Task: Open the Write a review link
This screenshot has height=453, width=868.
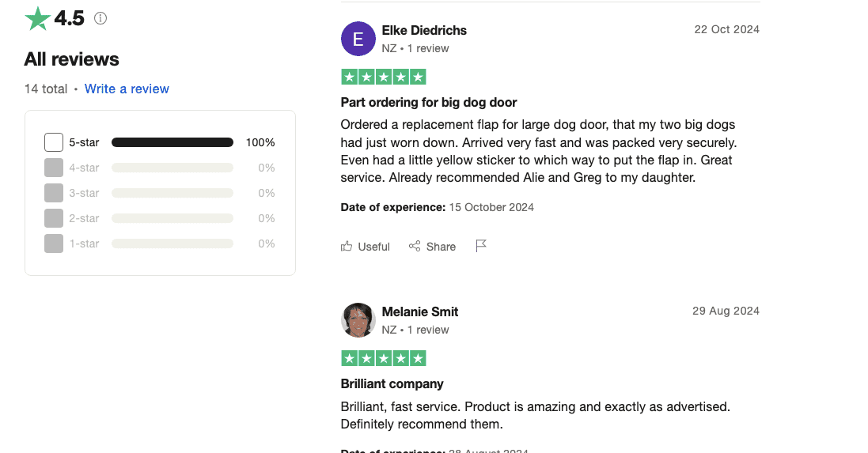Action: (127, 89)
